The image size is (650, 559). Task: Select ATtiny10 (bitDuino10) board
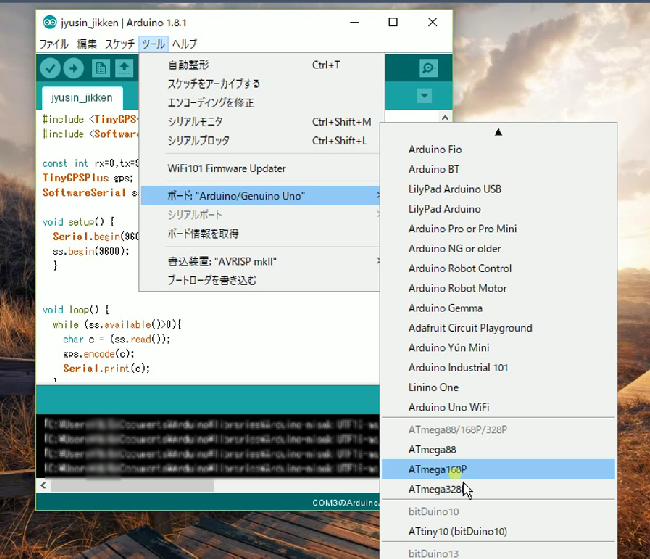498,532
